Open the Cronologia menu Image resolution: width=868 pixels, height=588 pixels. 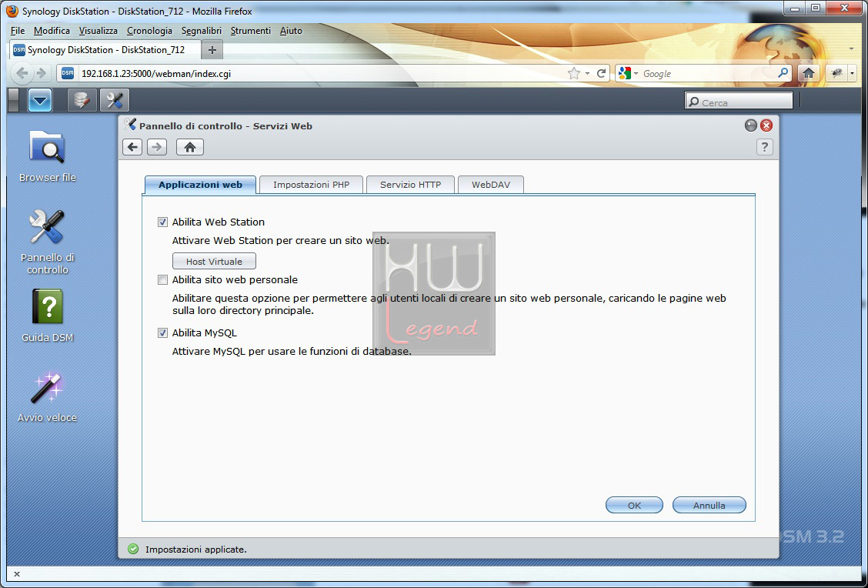149,31
